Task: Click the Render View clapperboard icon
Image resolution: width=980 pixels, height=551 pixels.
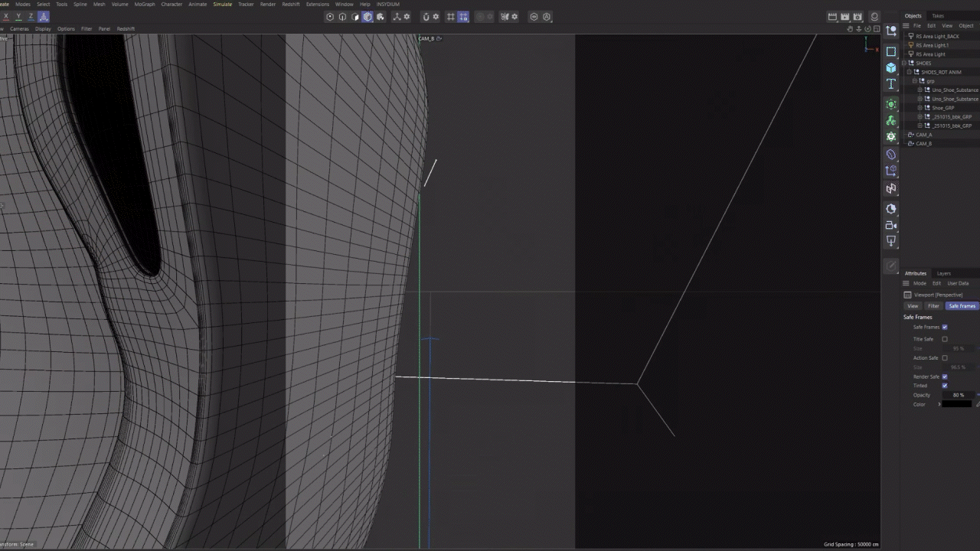Action: (x=832, y=17)
